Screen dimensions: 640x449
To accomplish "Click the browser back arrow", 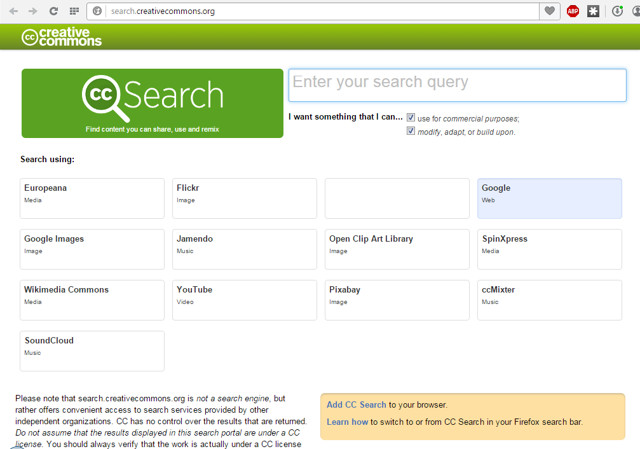I will 13,11.
